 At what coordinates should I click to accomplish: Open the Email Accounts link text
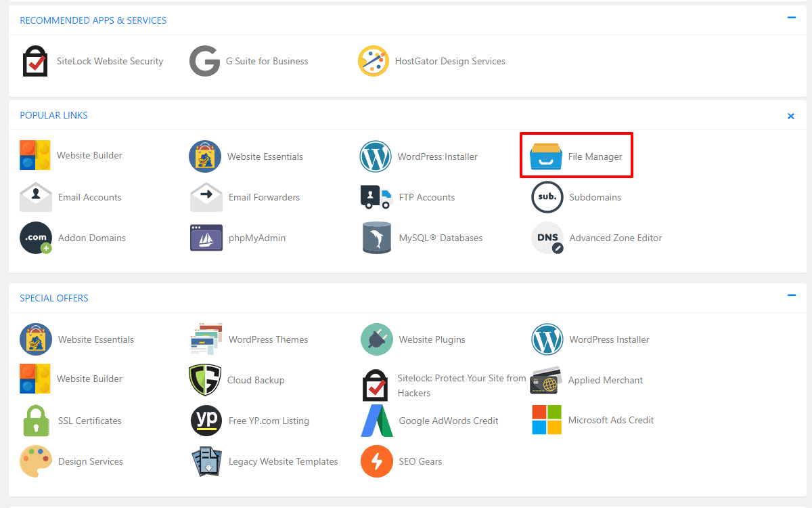click(90, 197)
